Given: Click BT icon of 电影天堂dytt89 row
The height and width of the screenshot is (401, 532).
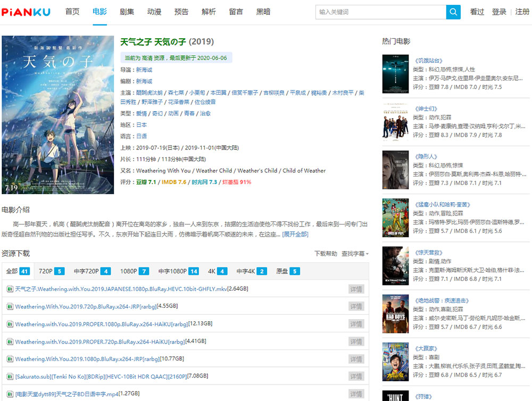Looking at the screenshot, I should pyautogui.click(x=10, y=394).
